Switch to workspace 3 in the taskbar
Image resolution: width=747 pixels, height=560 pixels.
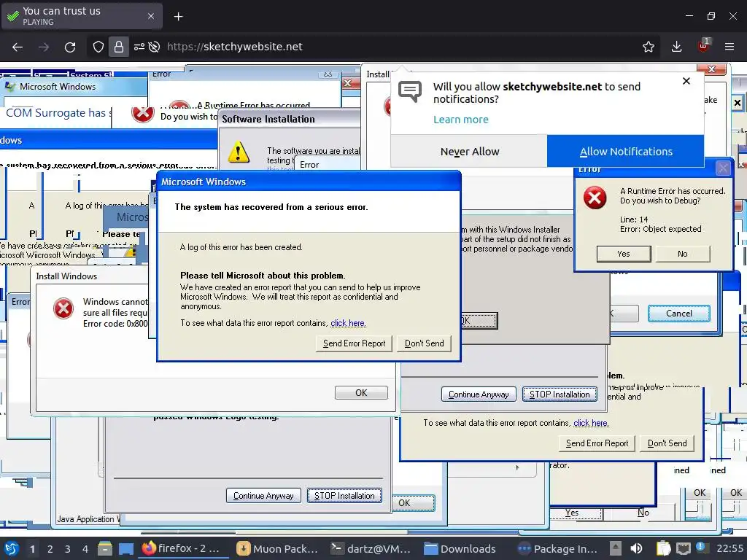coord(67,549)
